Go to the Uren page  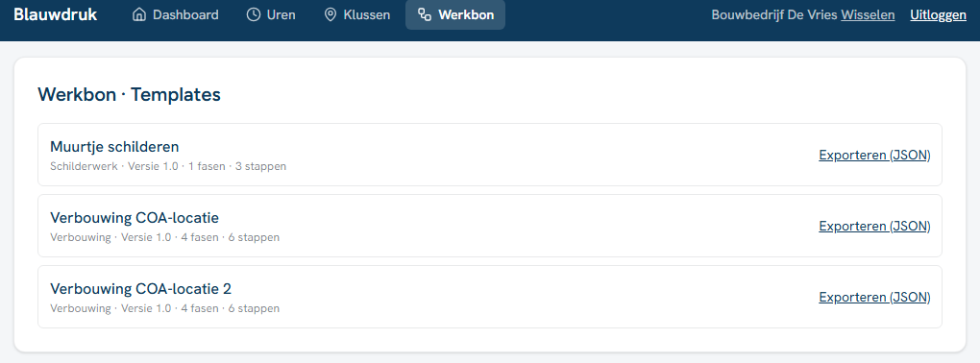click(271, 14)
